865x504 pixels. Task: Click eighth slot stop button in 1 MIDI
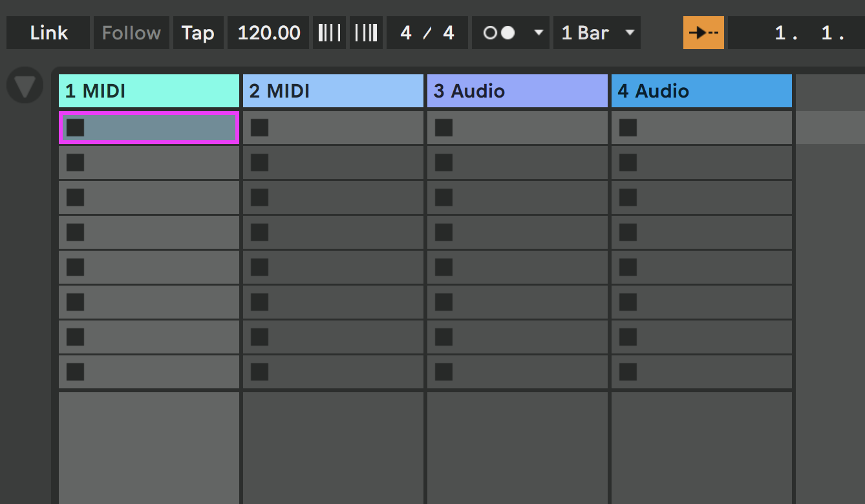[x=76, y=372]
